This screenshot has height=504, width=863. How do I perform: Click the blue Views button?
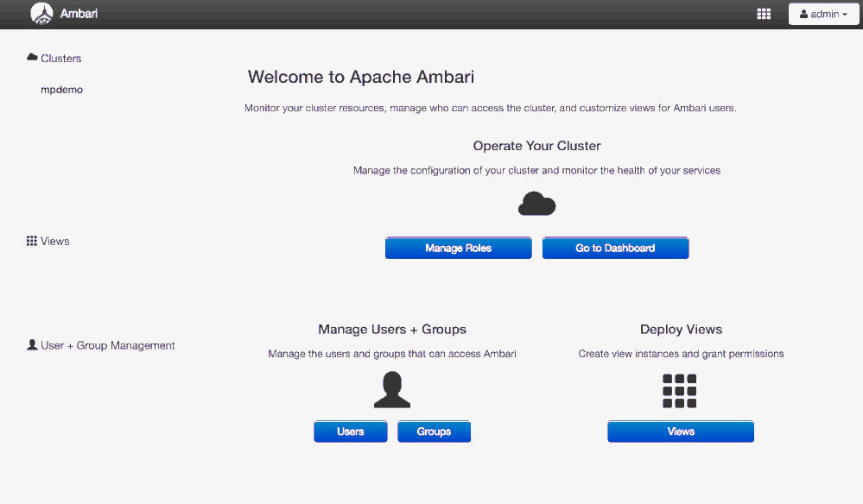681,432
